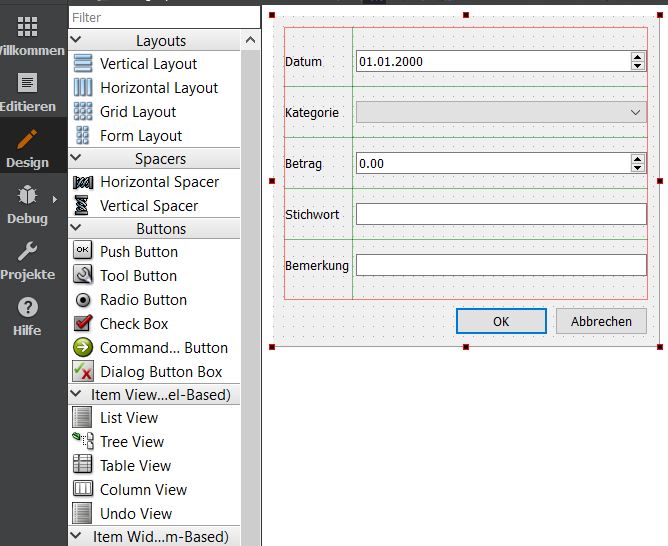
Task: Increase the Betrag spin box value
Action: click(x=638, y=158)
